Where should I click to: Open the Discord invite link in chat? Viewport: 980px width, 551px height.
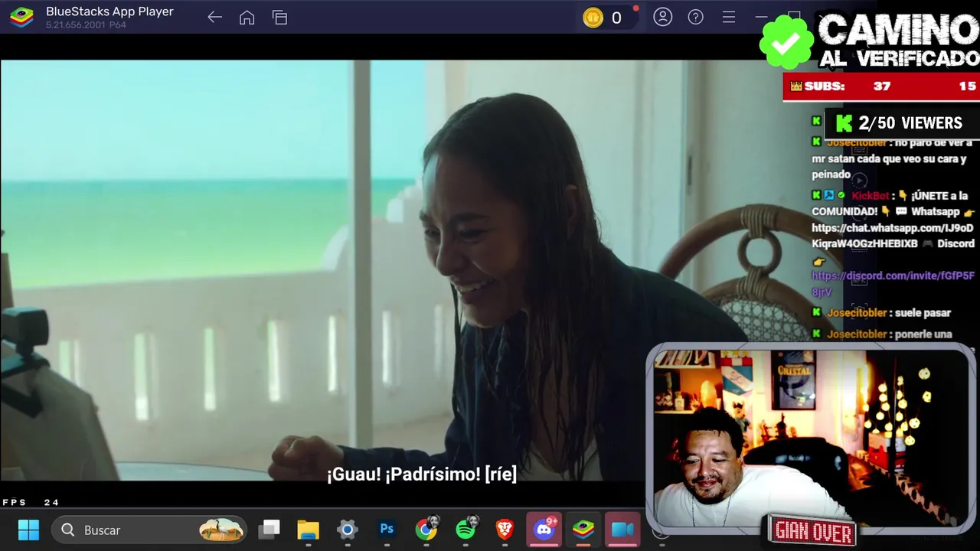click(x=893, y=284)
